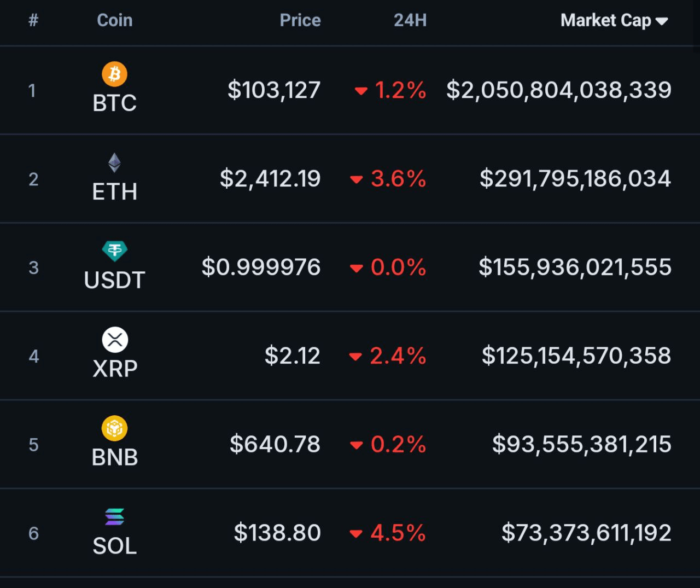Open the BTC coin name link
The width and height of the screenshot is (700, 588).
click(114, 103)
